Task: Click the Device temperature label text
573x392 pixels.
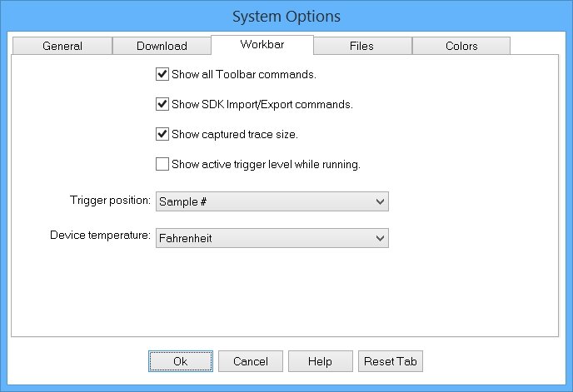Action: click(101, 235)
